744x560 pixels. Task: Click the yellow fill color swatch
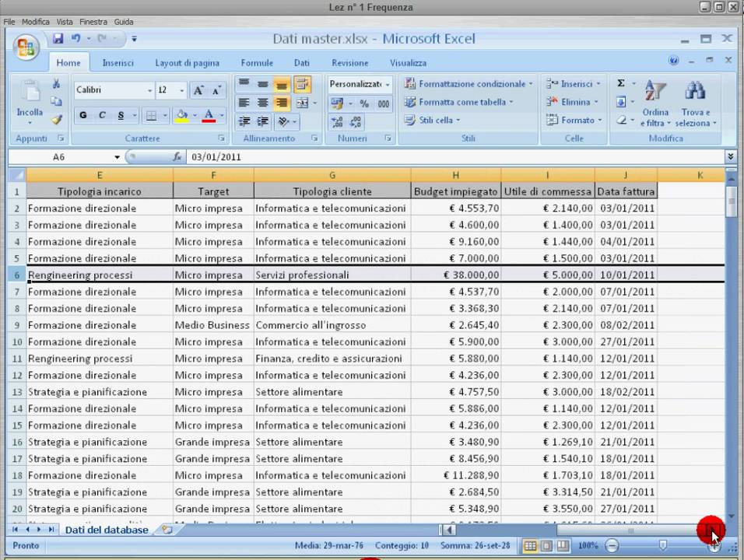coord(181,115)
